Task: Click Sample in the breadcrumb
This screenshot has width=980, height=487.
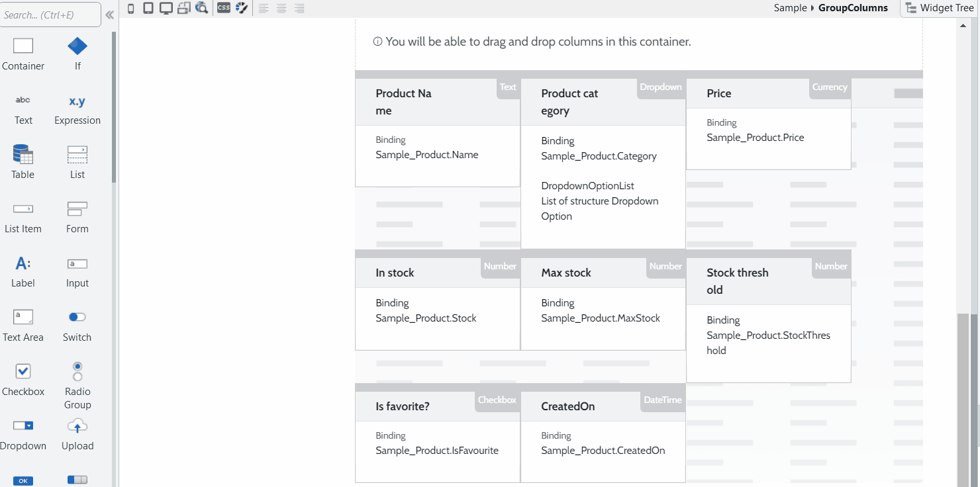Action: (x=791, y=8)
